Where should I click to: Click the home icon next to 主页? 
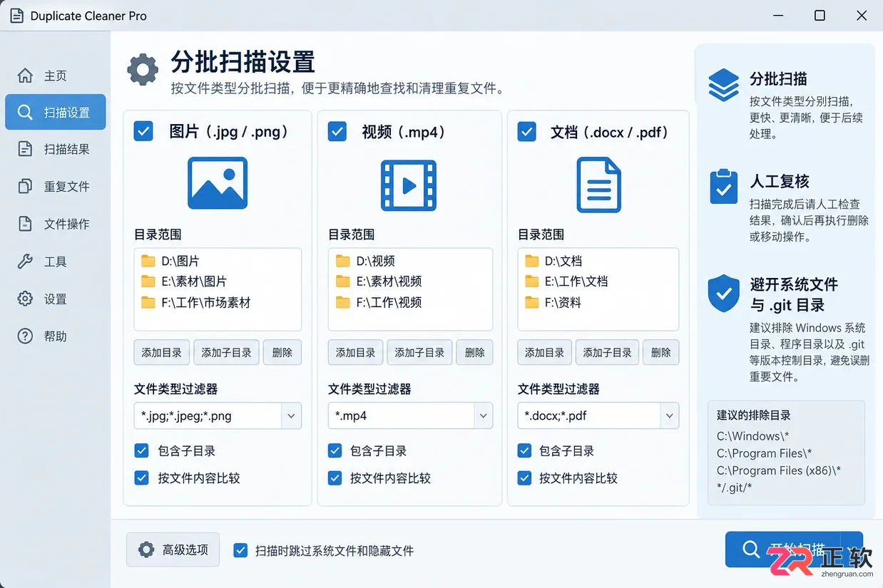coord(25,76)
